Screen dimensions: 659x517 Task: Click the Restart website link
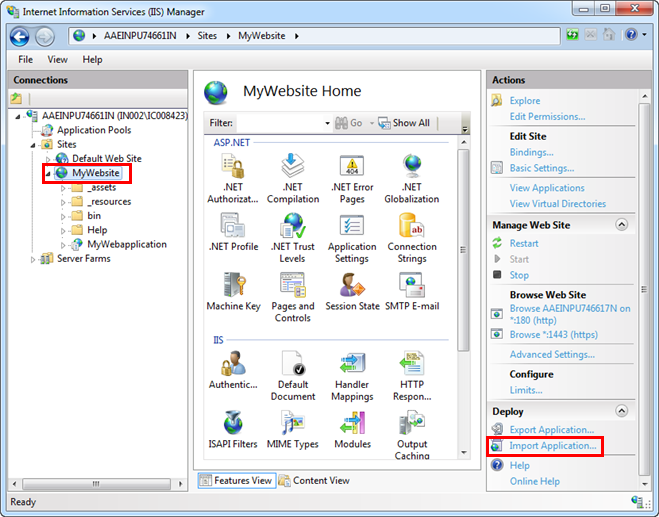523,243
